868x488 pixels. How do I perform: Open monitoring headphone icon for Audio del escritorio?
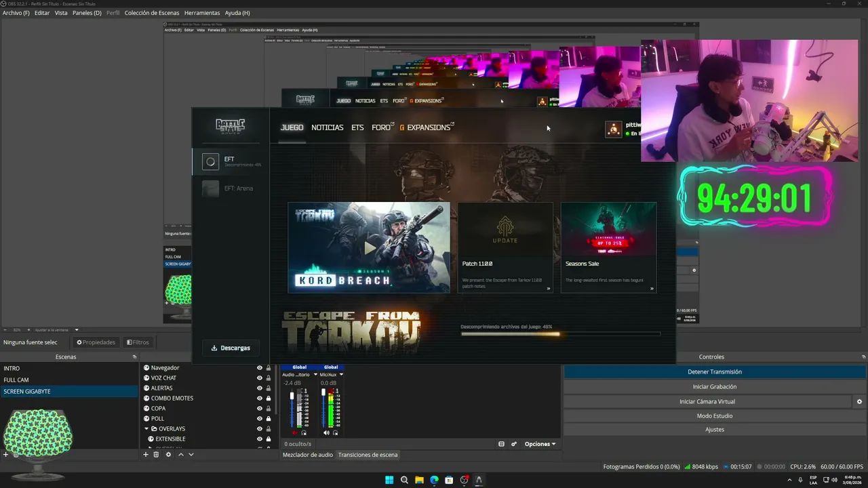click(304, 432)
